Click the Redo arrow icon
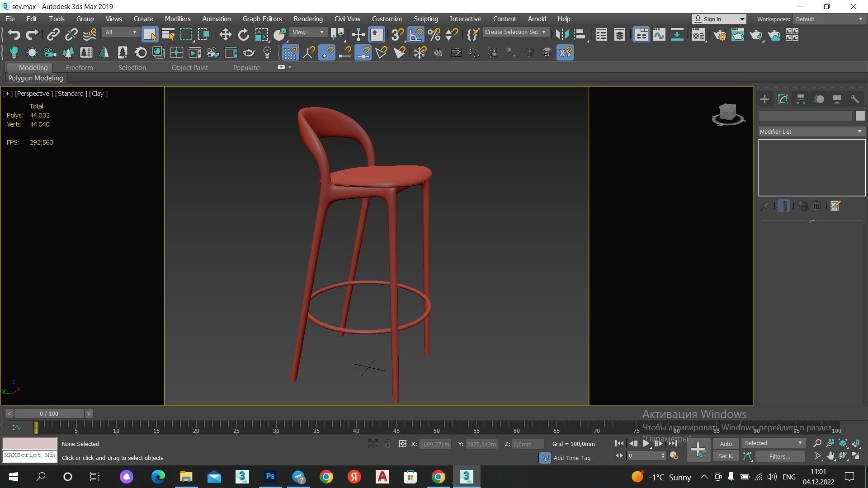The image size is (868, 488). coord(32,35)
